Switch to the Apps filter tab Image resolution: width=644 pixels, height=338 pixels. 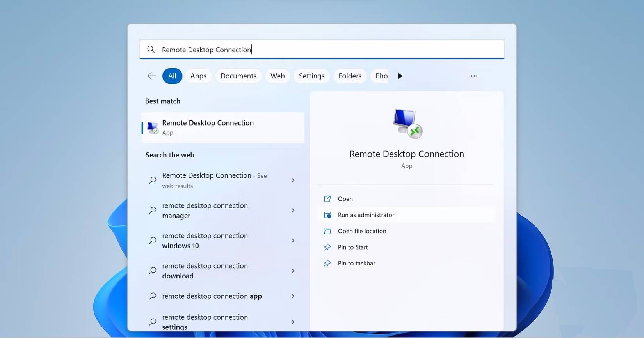[198, 76]
